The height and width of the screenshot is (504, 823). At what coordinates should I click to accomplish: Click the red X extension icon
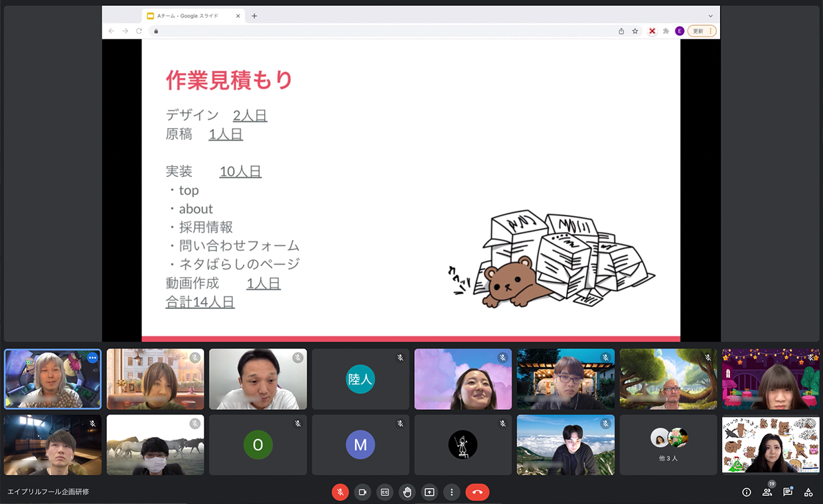point(652,31)
